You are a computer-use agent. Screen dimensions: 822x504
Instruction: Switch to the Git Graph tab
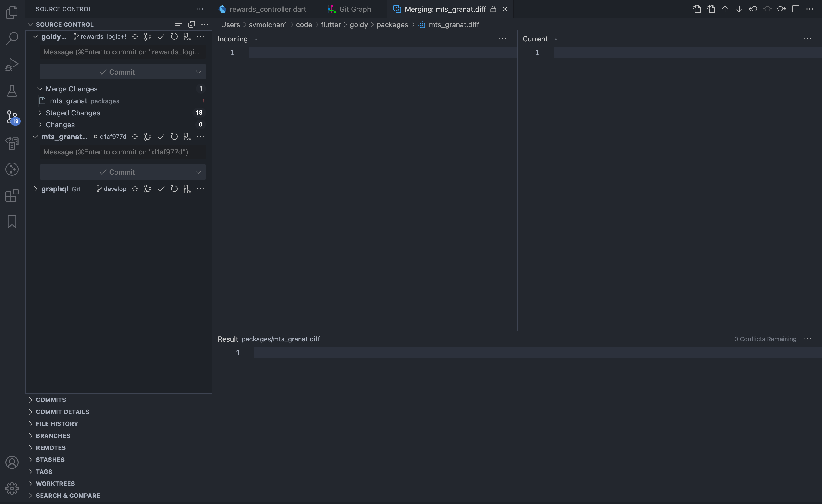(349, 9)
